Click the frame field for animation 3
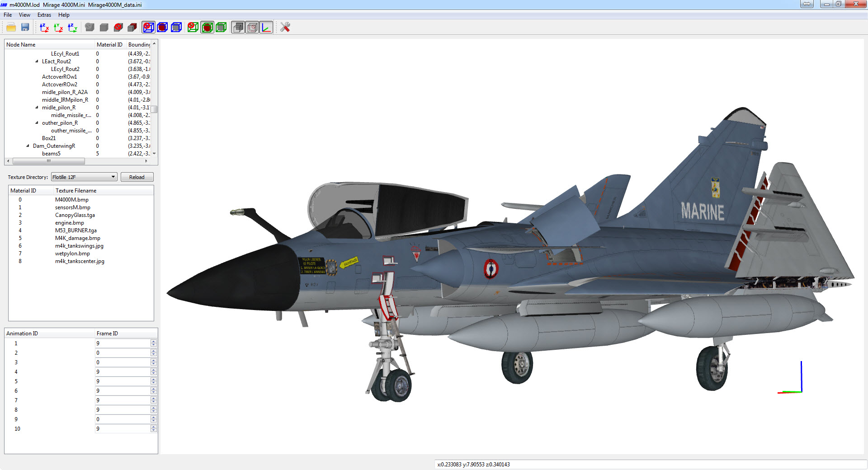This screenshot has width=868, height=470. tap(123, 362)
